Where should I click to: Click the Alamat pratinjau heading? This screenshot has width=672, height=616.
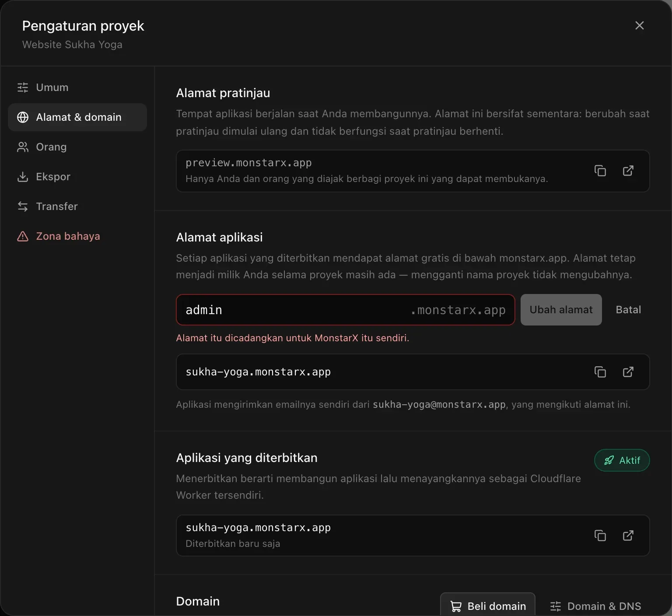pos(223,93)
